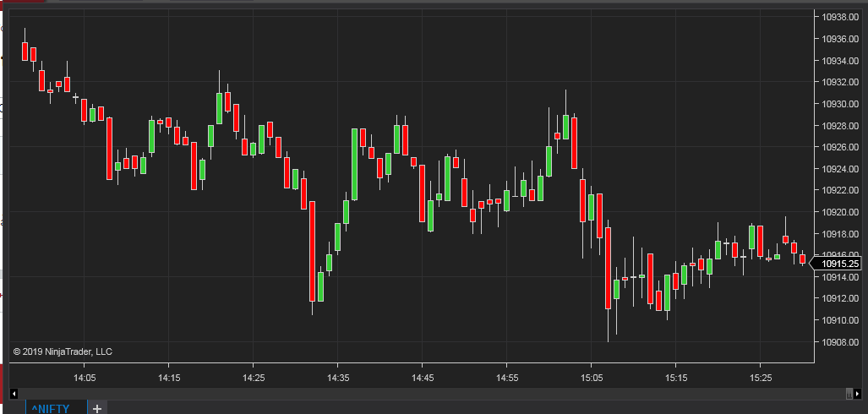Click the 14:45 time axis label
The width and height of the screenshot is (868, 414).
422,378
